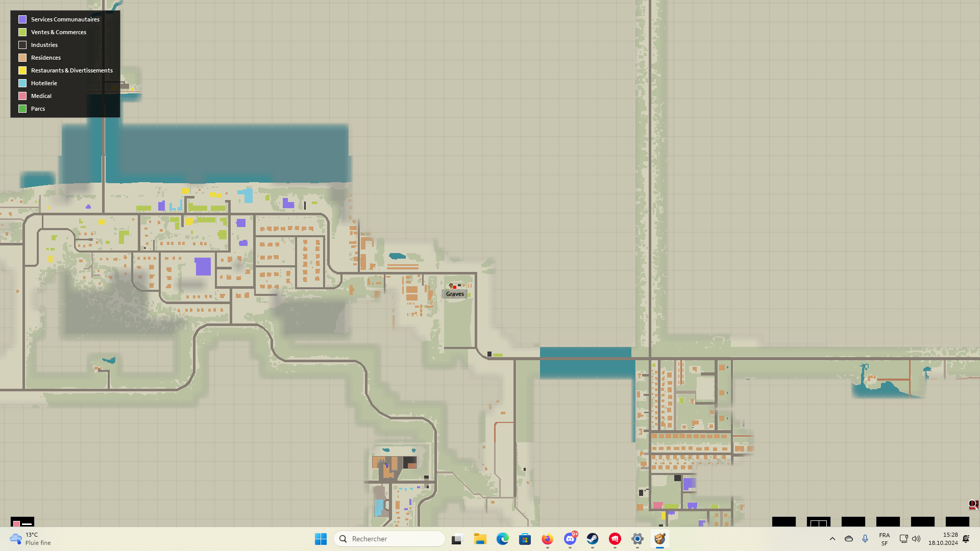Select the "Hotellerie" legend label
Viewport: 980px width, 551px height.
(x=44, y=83)
